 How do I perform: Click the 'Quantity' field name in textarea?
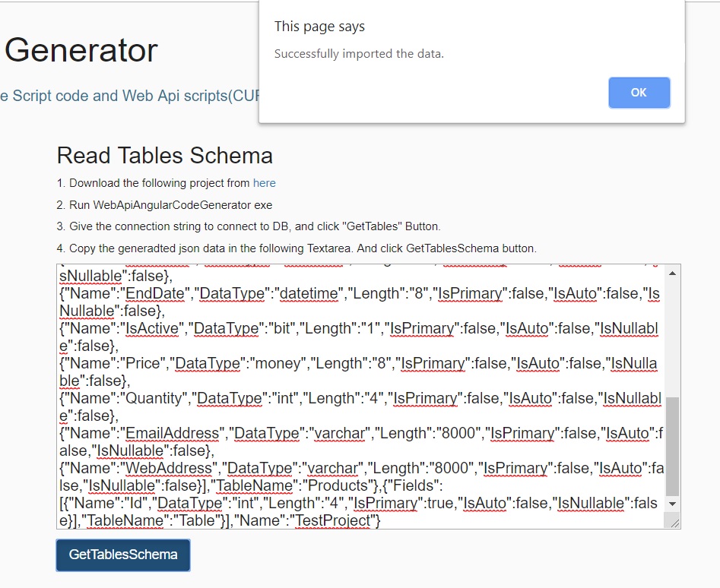pyautogui.click(x=154, y=399)
